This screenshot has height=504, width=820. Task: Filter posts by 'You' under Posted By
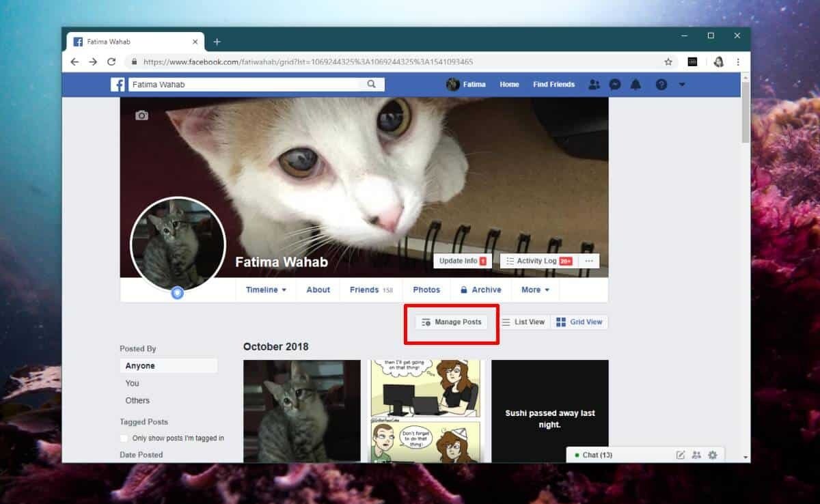point(132,383)
